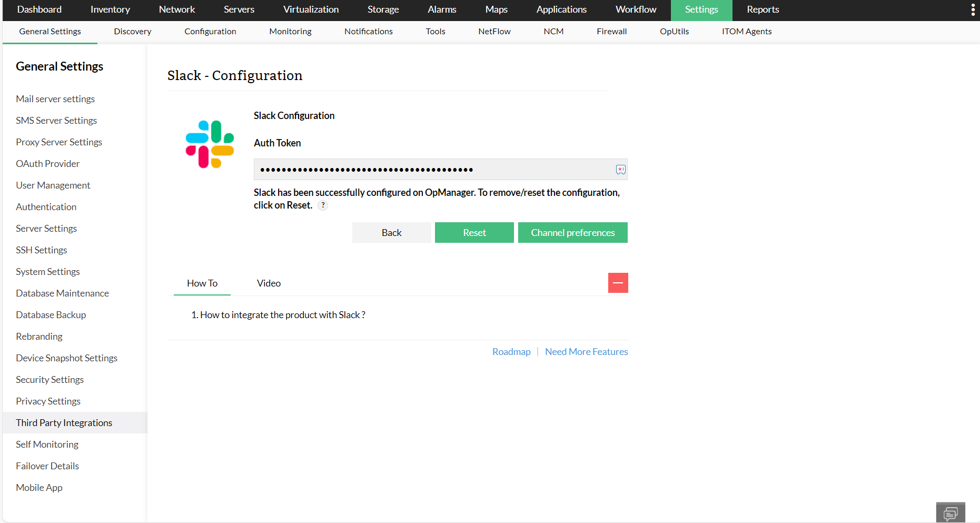Open the Maps menu

point(497,9)
